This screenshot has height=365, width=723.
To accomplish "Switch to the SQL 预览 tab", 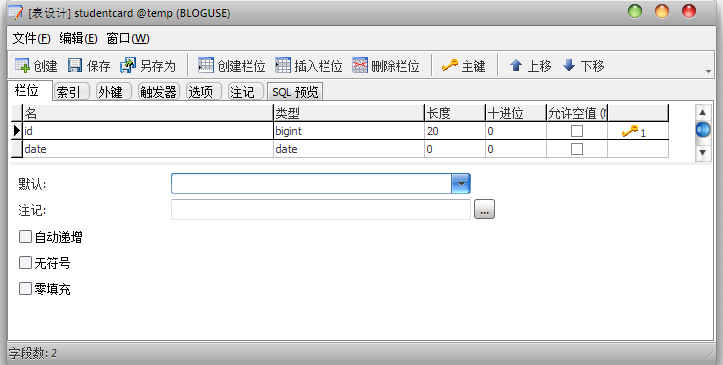I will 295,92.
